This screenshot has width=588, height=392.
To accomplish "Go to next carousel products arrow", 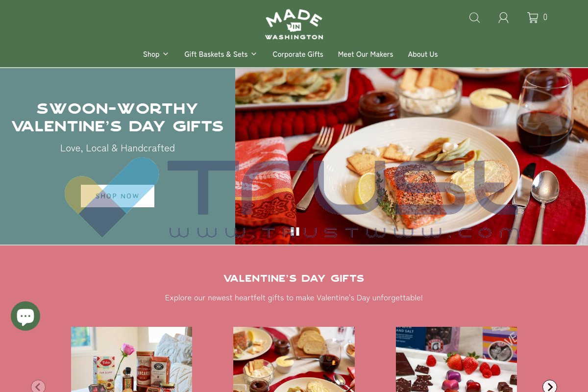I will 550,387.
